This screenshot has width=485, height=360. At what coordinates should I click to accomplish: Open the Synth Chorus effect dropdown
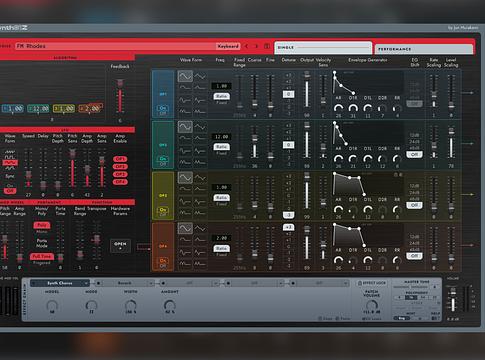60,283
